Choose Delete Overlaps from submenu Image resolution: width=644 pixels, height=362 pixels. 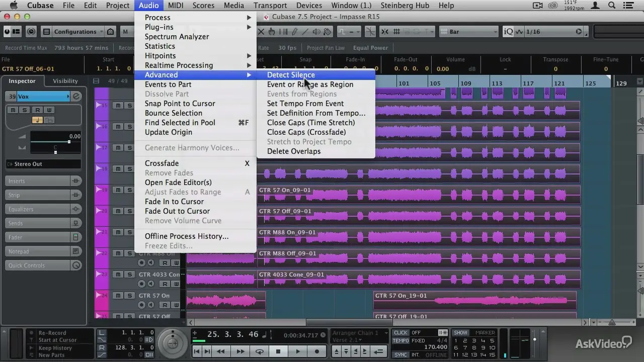coord(315,151)
